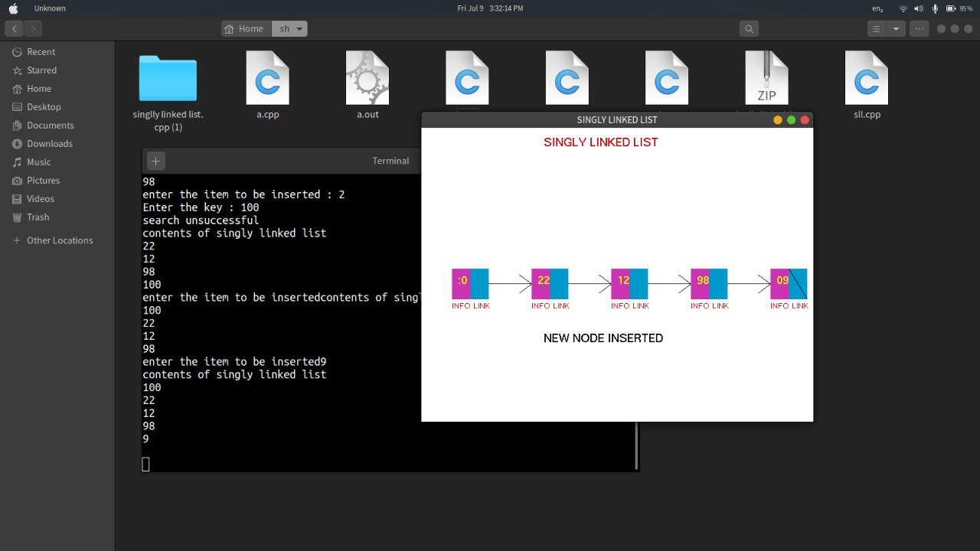Viewport: 980px width, 551px height.
Task: Click the last node labeled 09
Action: click(x=789, y=284)
